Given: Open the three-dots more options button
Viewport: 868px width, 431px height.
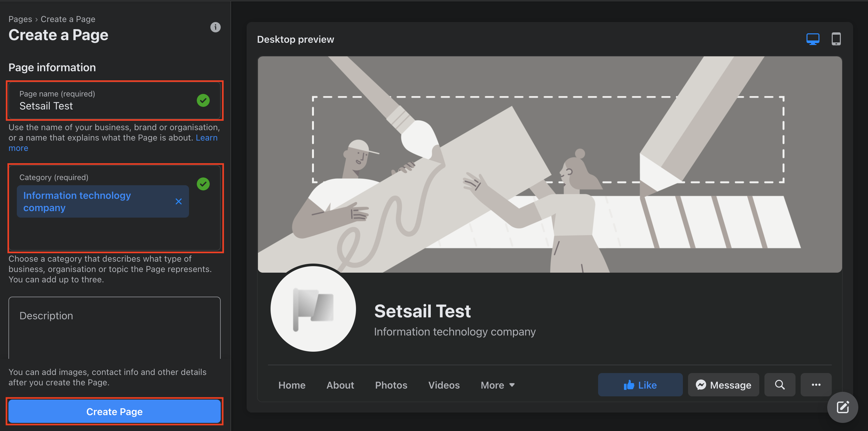Looking at the screenshot, I should (x=816, y=385).
